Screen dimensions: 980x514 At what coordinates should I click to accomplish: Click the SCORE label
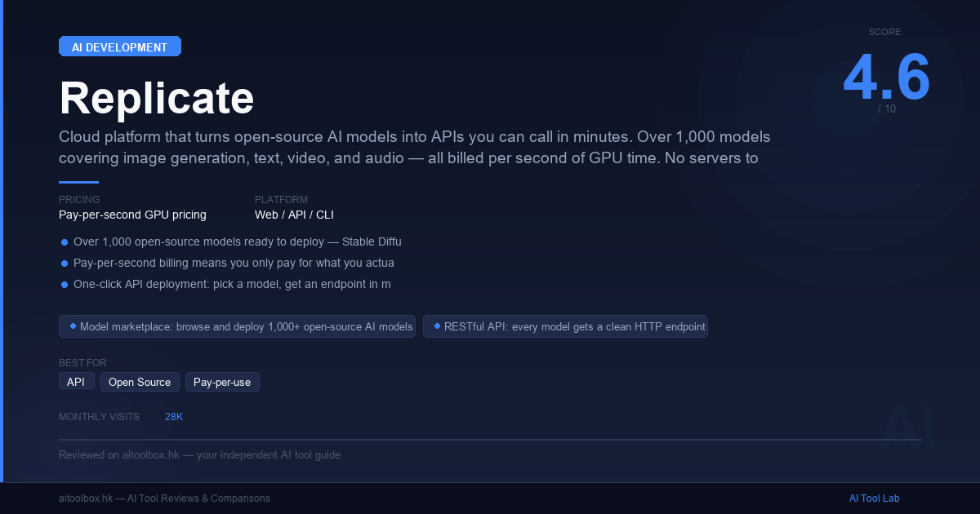885,33
